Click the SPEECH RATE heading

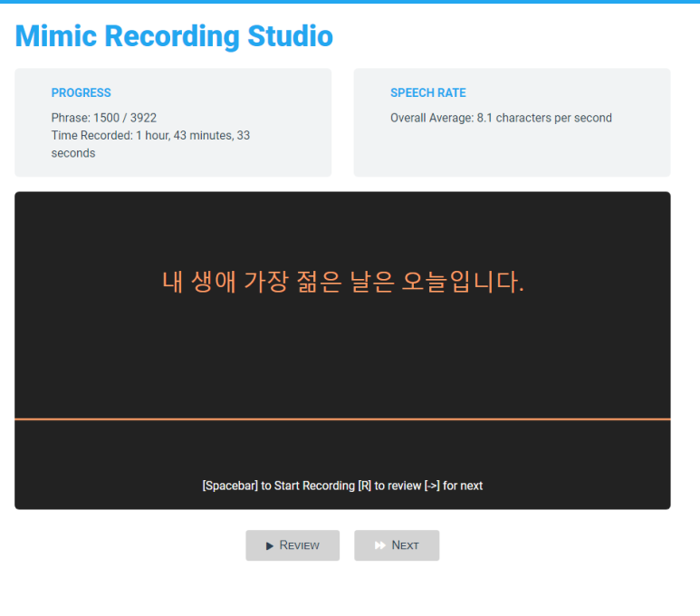(x=427, y=92)
